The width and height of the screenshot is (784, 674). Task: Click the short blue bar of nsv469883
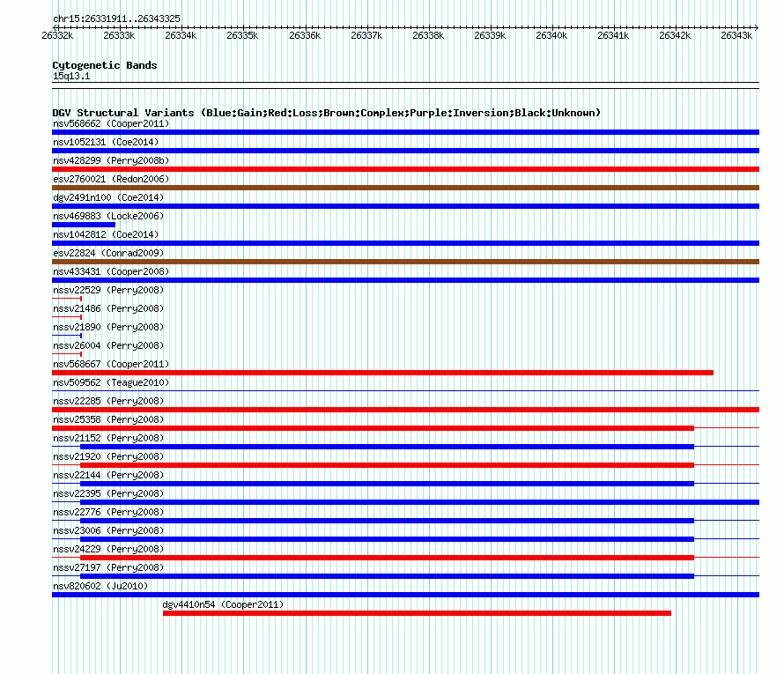(x=84, y=225)
